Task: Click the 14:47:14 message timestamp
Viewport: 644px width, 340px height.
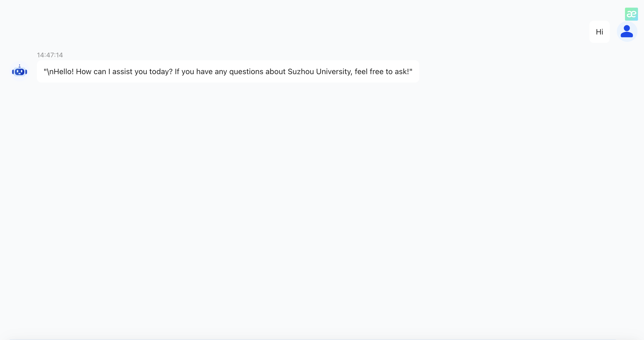Action: point(50,55)
